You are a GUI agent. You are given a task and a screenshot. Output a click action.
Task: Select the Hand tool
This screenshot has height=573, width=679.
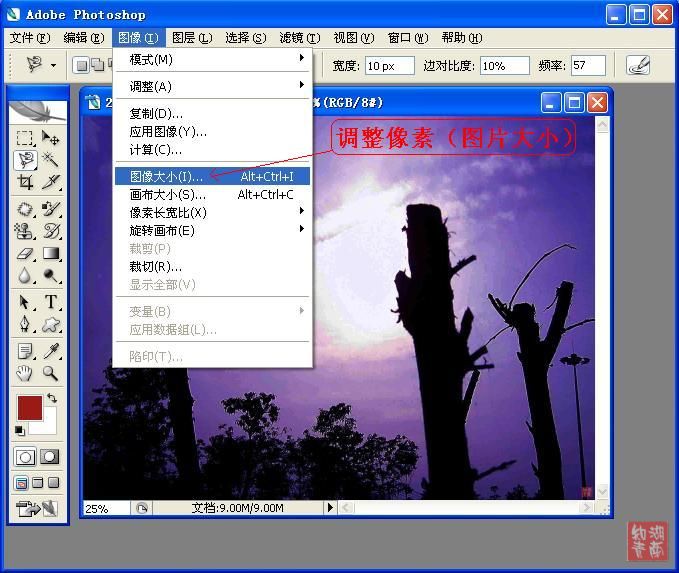(25, 374)
